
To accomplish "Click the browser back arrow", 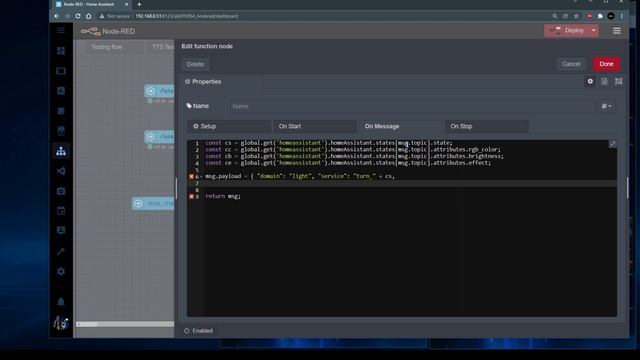I will (x=57, y=16).
